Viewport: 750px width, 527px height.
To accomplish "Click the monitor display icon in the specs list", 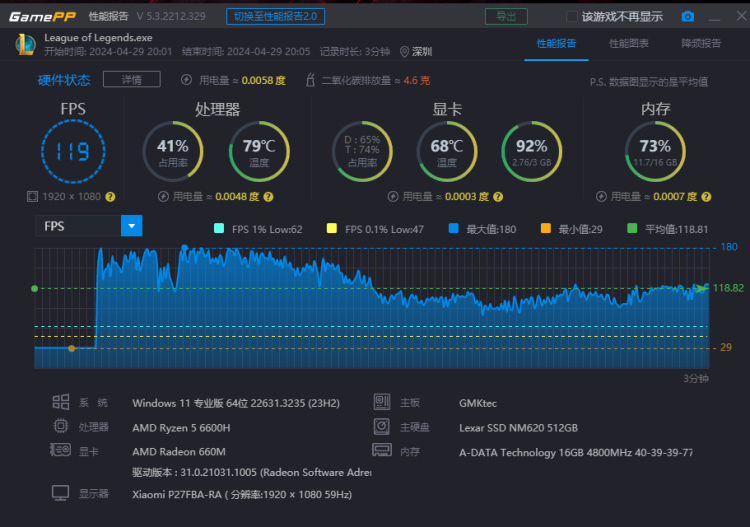I will point(61,493).
